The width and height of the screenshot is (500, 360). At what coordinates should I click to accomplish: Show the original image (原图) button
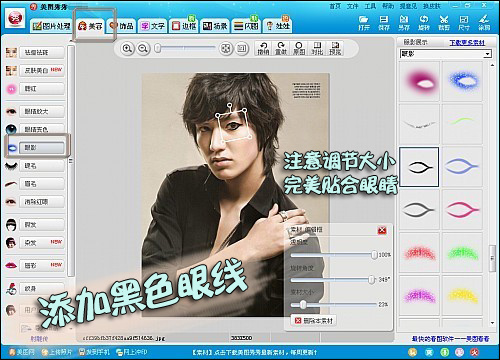[299, 48]
